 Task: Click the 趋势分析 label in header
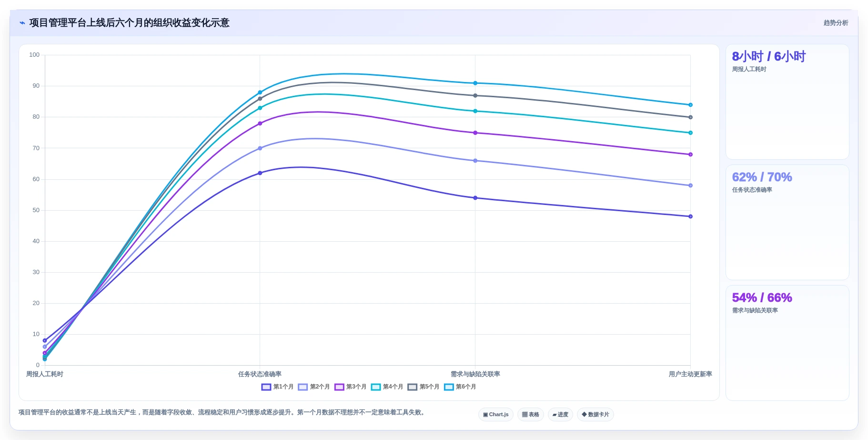(x=836, y=23)
